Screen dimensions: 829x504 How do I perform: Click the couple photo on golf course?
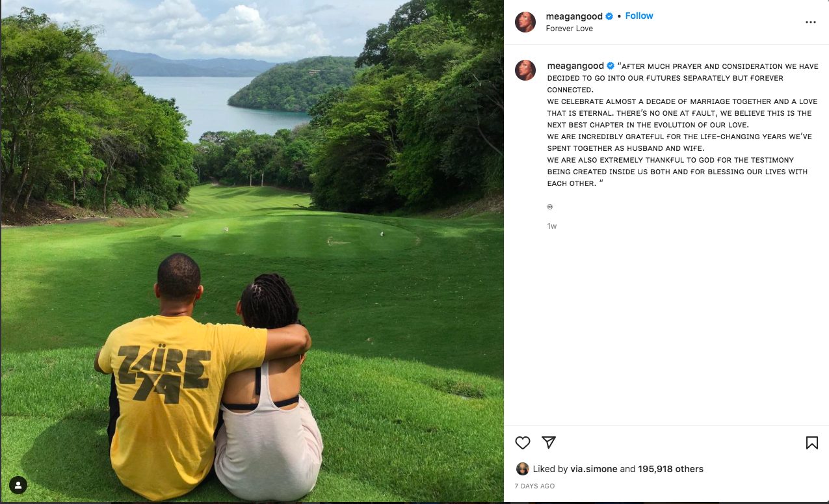tap(252, 251)
